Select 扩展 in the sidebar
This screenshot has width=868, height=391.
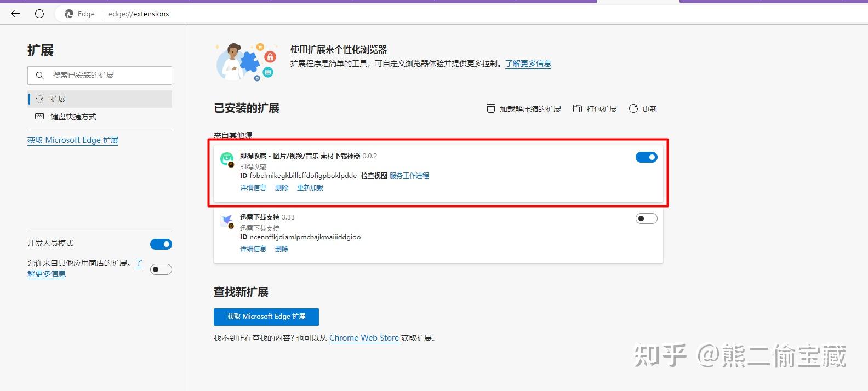coord(100,99)
